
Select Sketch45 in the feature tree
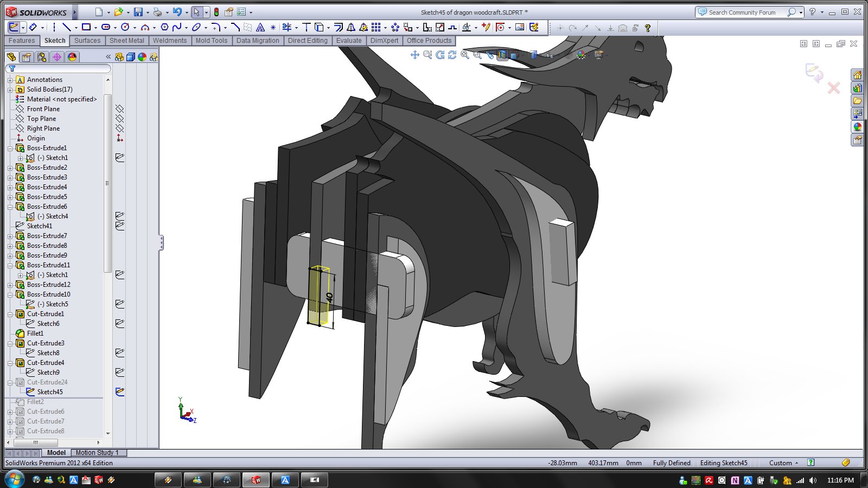[x=50, y=392]
